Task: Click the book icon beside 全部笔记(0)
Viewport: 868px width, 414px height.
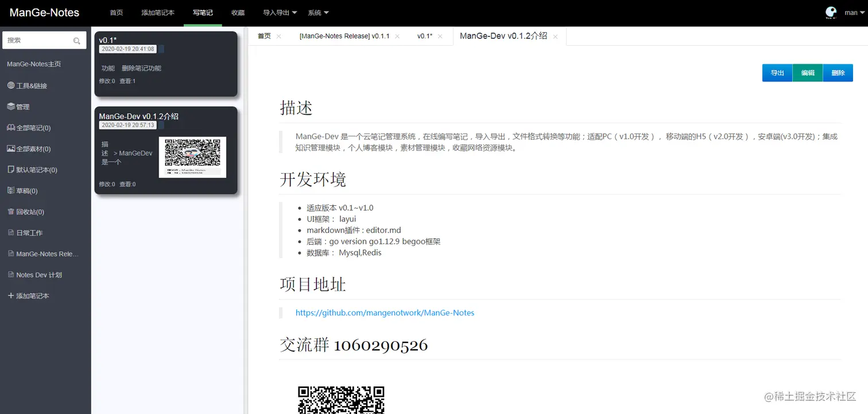Action: [11, 127]
